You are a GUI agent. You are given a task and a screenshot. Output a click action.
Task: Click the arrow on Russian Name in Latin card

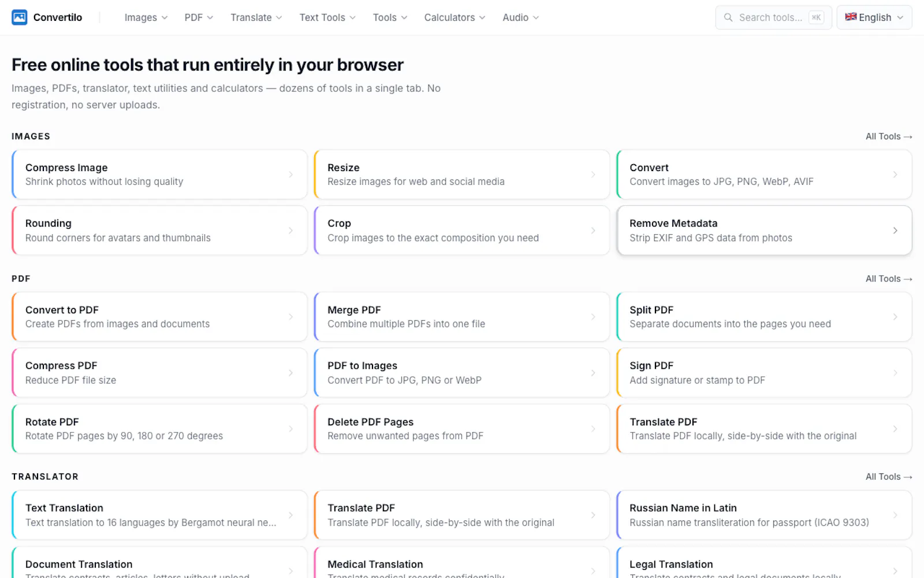[895, 515]
